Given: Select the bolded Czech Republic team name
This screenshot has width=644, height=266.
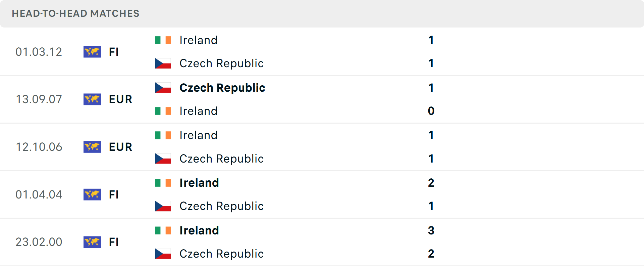Looking at the screenshot, I should (222, 88).
